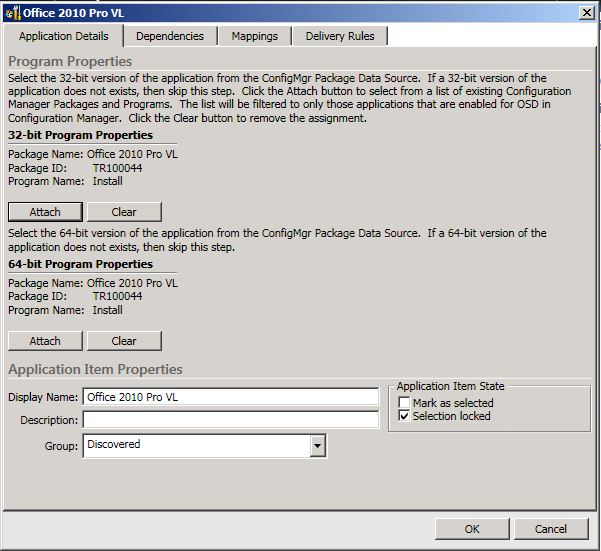Click into the Description field

click(231, 420)
